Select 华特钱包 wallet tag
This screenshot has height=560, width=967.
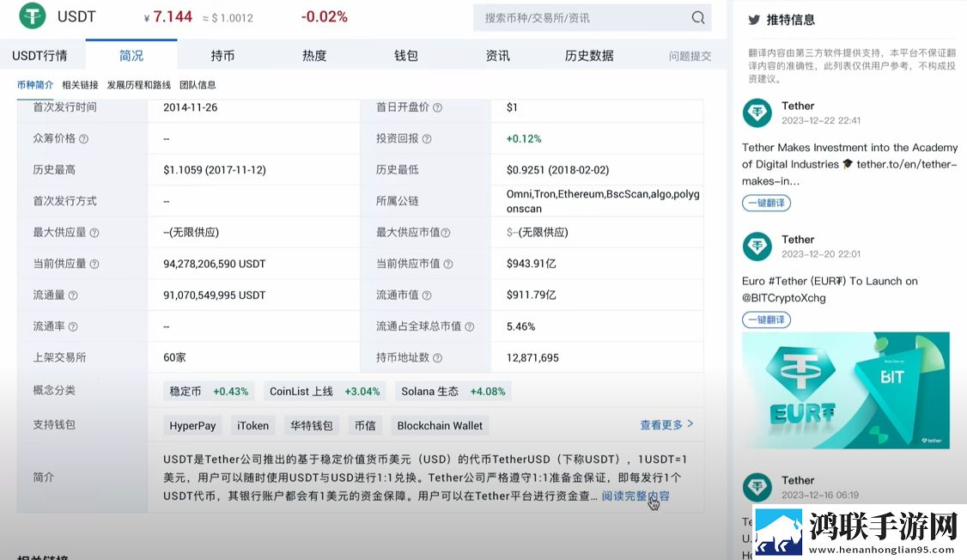pos(312,425)
